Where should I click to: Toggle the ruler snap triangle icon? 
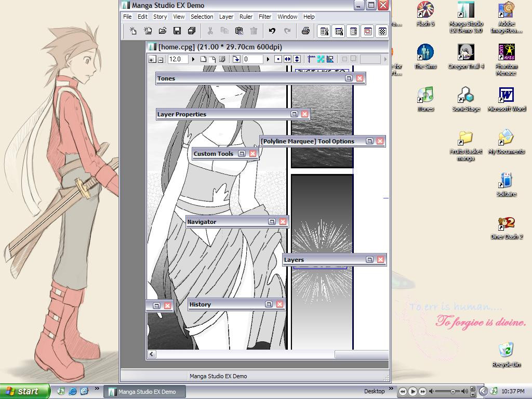pos(330,59)
